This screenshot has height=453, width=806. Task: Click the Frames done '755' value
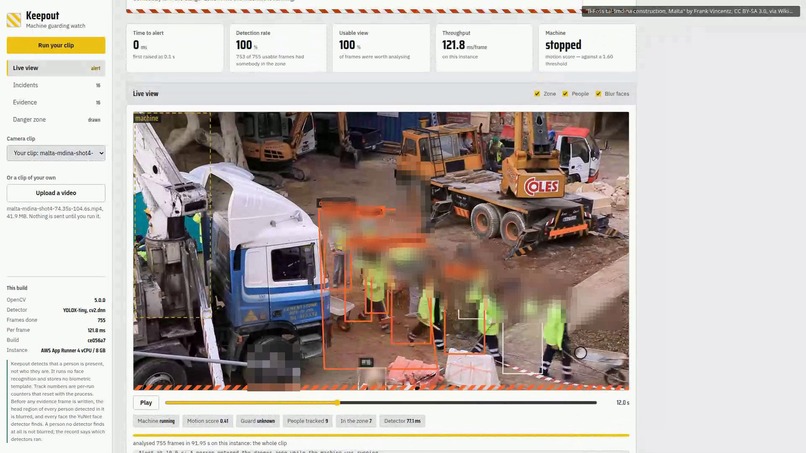[101, 320]
